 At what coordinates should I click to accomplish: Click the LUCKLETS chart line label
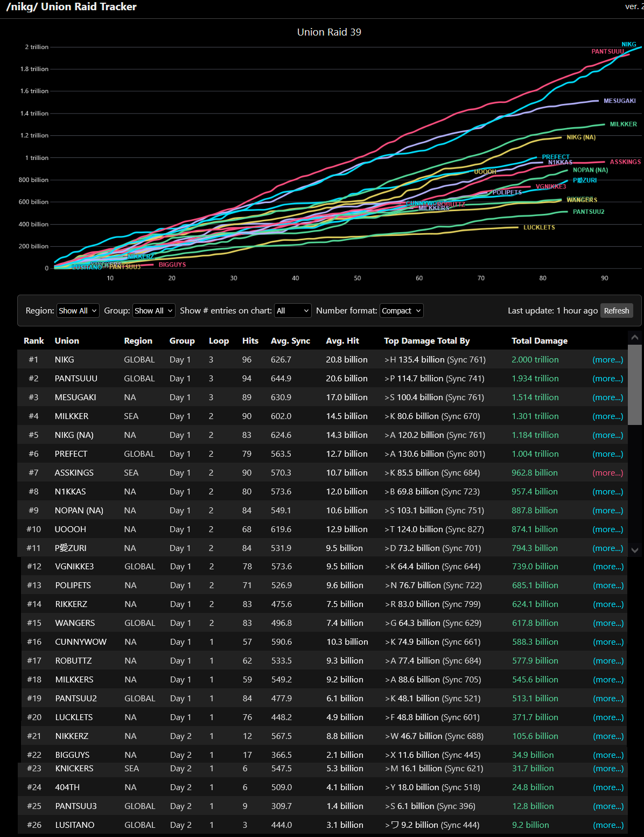pos(539,227)
